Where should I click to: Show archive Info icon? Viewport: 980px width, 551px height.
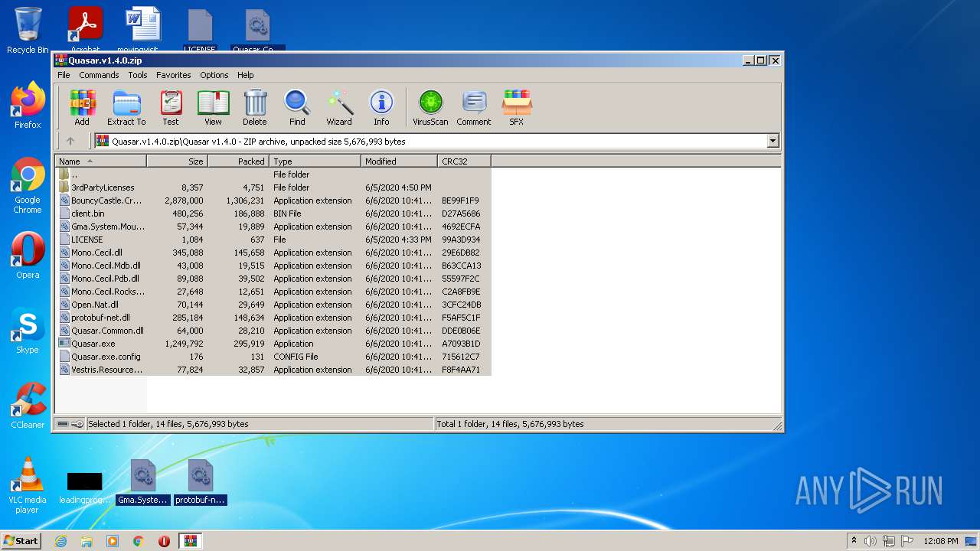pos(381,108)
